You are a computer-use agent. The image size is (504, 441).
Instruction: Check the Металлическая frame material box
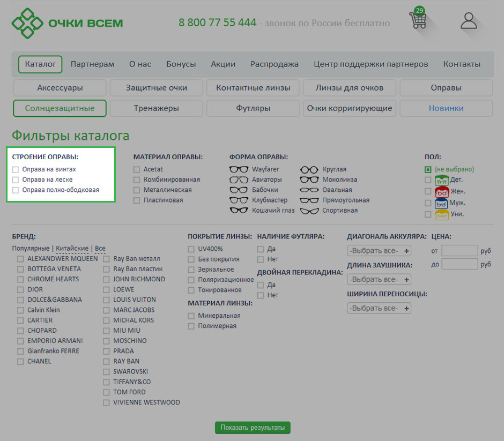[x=137, y=190]
